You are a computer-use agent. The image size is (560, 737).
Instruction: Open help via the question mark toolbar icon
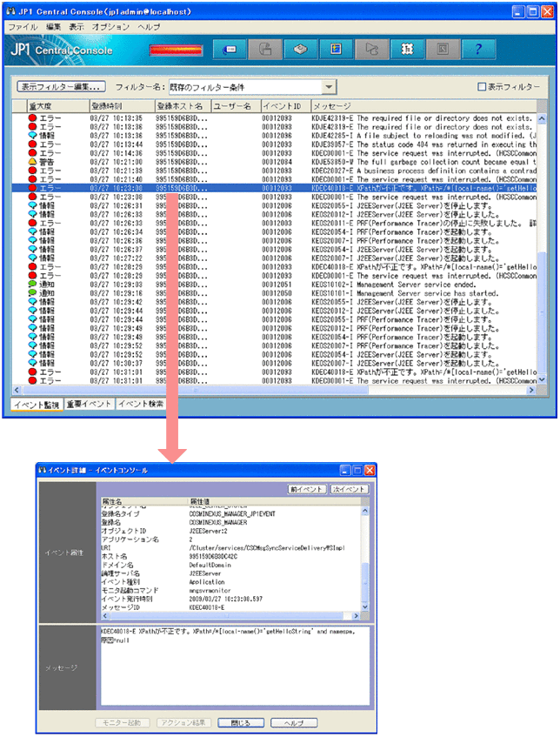click(478, 50)
